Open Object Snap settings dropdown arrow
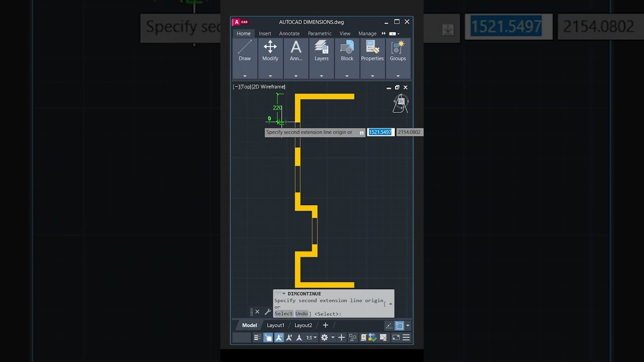The image size is (644, 362). (x=408, y=325)
